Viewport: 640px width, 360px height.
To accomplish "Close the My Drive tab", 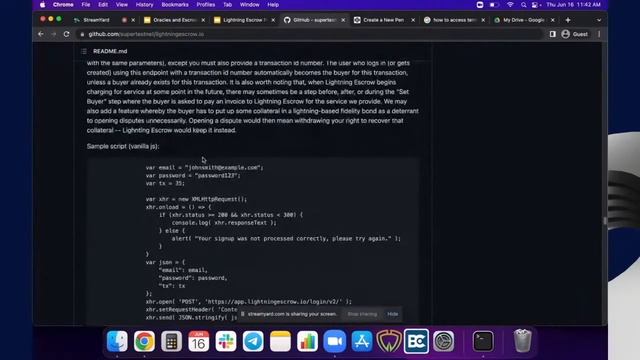I will pos(553,20).
